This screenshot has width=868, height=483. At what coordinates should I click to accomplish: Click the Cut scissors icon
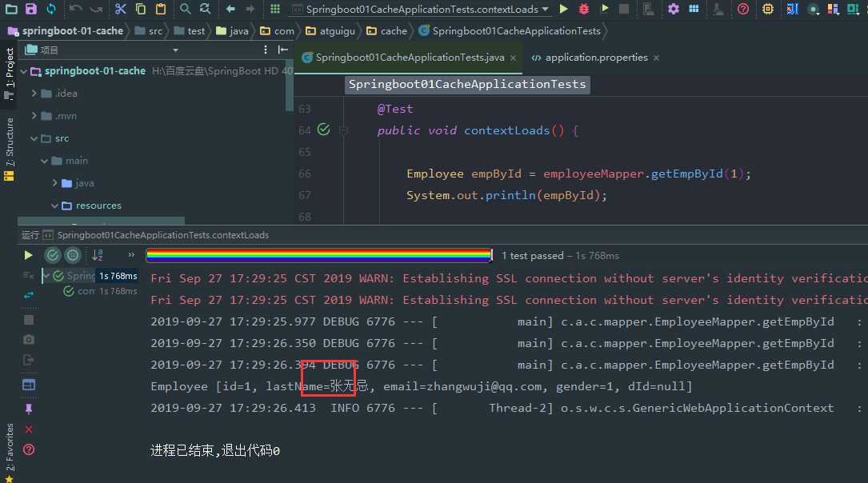pos(121,9)
